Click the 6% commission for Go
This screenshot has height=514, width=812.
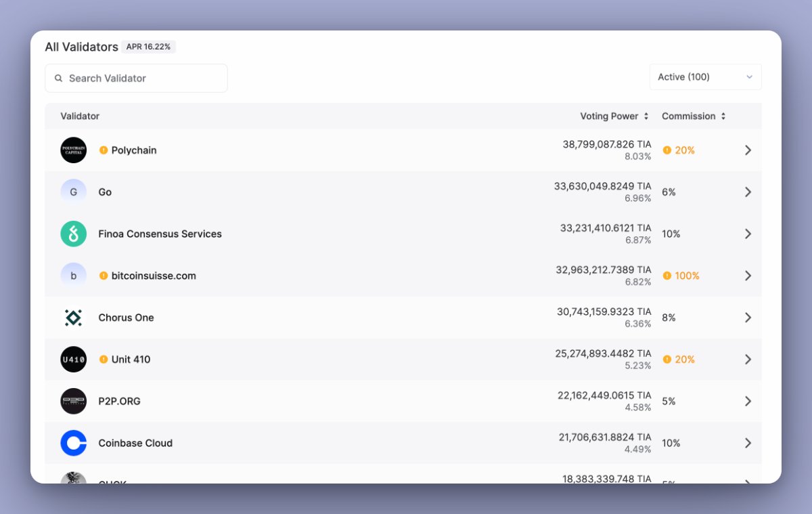(x=669, y=192)
